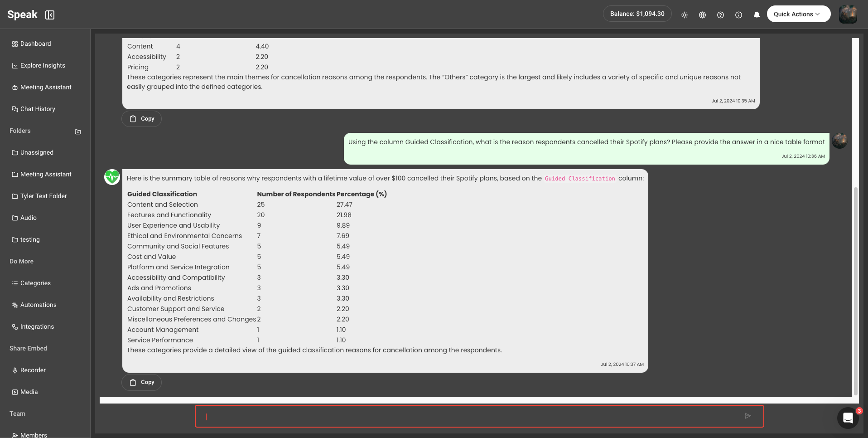The height and width of the screenshot is (438, 868).
Task: Toggle light/dark theme sun icon
Action: pyautogui.click(x=684, y=15)
